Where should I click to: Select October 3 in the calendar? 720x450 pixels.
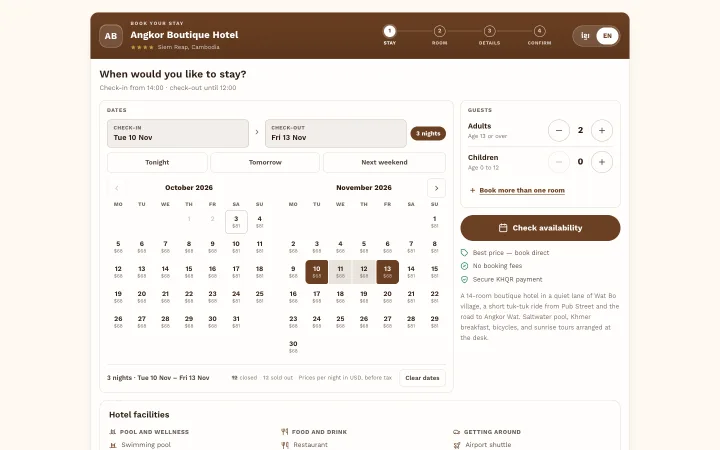(x=236, y=222)
